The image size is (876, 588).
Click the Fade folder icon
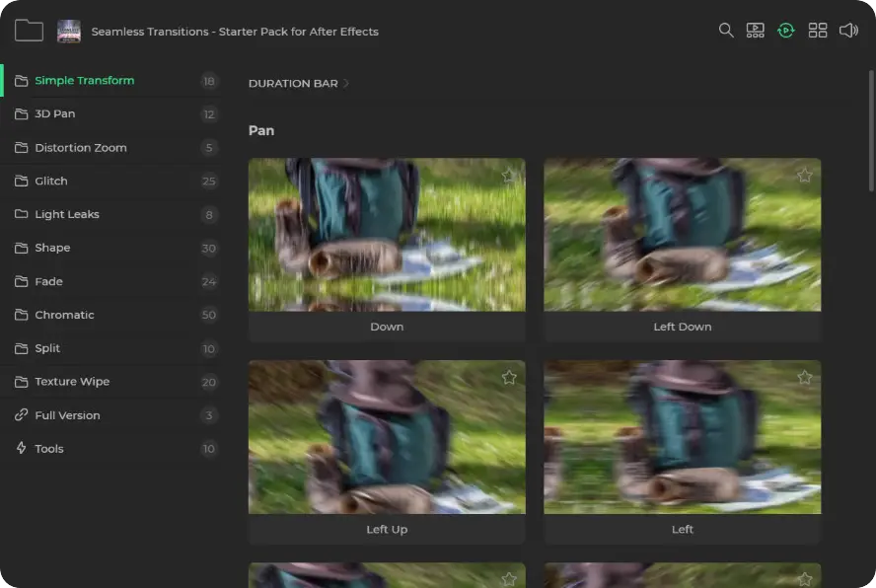[22, 281]
